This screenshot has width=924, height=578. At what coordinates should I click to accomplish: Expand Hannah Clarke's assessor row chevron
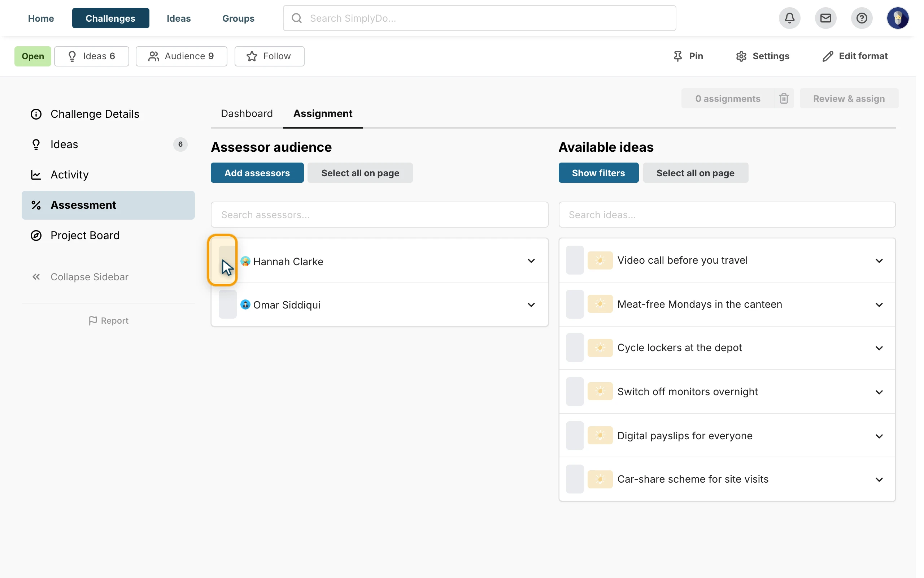point(531,261)
